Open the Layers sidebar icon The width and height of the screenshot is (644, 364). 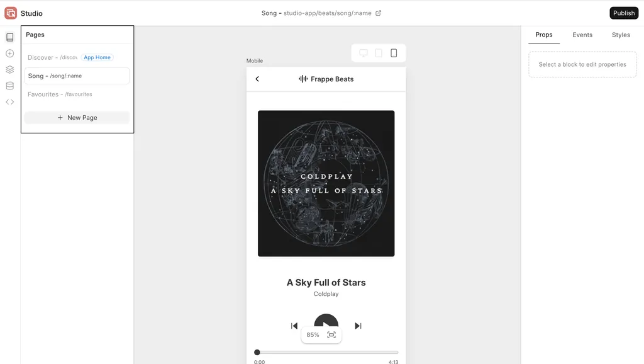pyautogui.click(x=10, y=69)
